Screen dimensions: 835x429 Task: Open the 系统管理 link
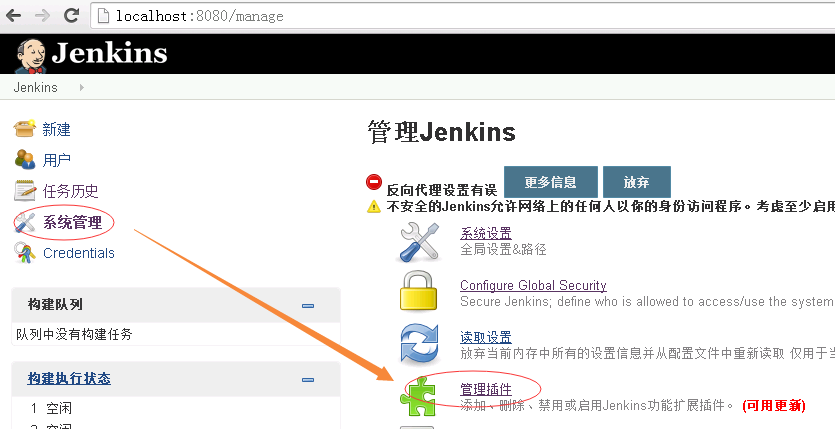72,222
